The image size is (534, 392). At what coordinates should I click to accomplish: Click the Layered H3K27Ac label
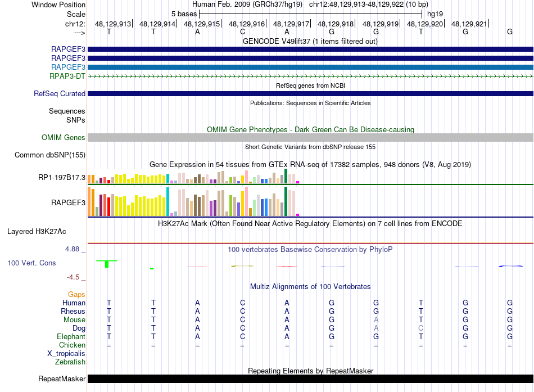(37, 232)
